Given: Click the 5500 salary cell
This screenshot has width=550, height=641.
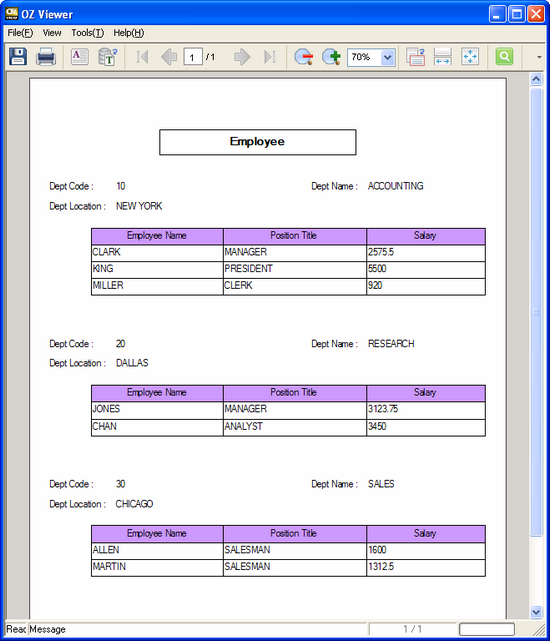Looking at the screenshot, I should [x=426, y=269].
